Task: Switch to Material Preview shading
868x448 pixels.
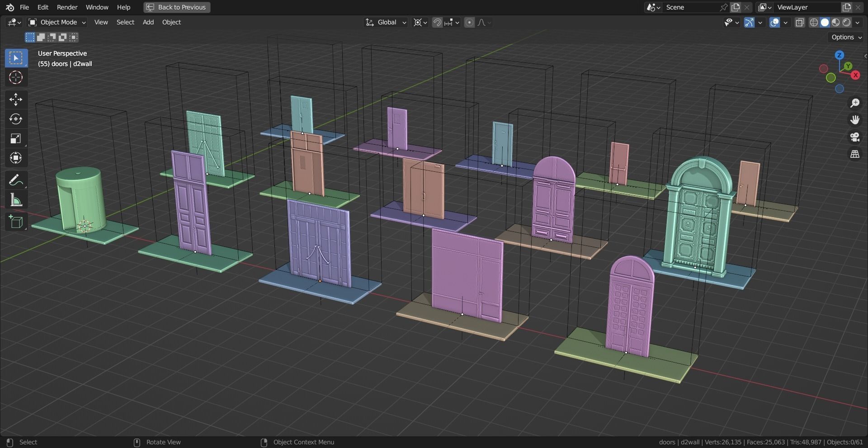Action: (836, 22)
